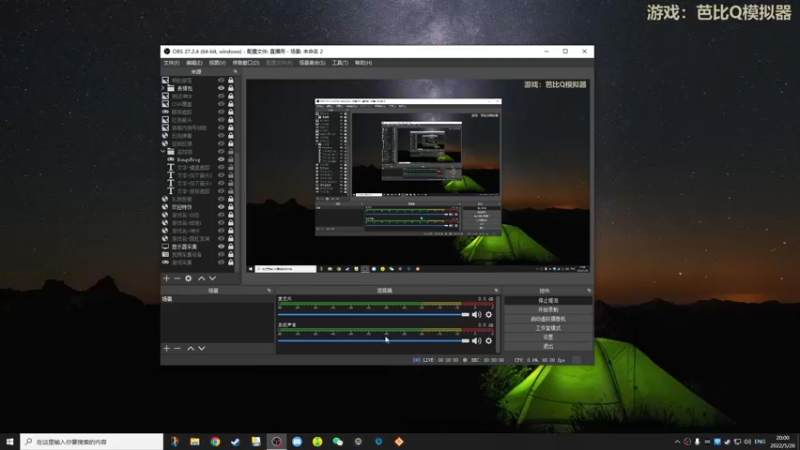Click the ENG language indicator in the tray
The height and width of the screenshot is (450, 800).
click(x=760, y=441)
